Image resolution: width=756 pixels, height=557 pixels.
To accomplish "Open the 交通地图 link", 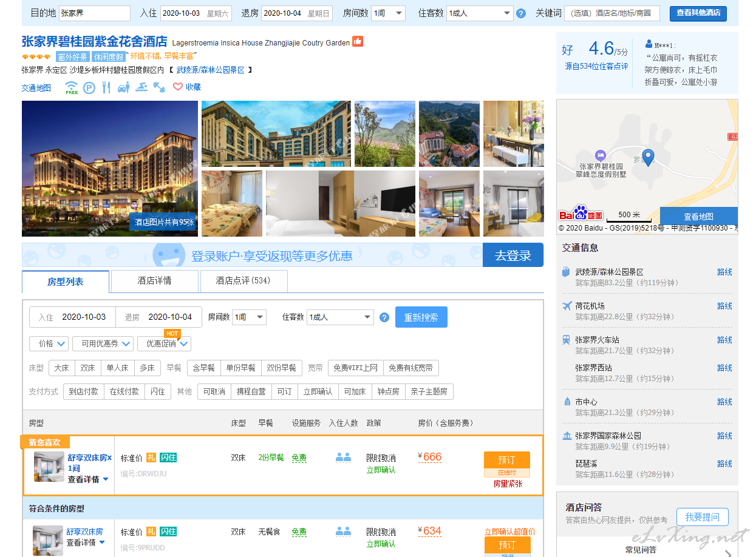I will click(36, 88).
